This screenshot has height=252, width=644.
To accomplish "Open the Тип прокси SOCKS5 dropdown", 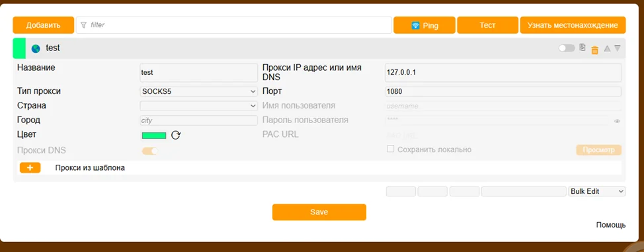I will 199,91.
